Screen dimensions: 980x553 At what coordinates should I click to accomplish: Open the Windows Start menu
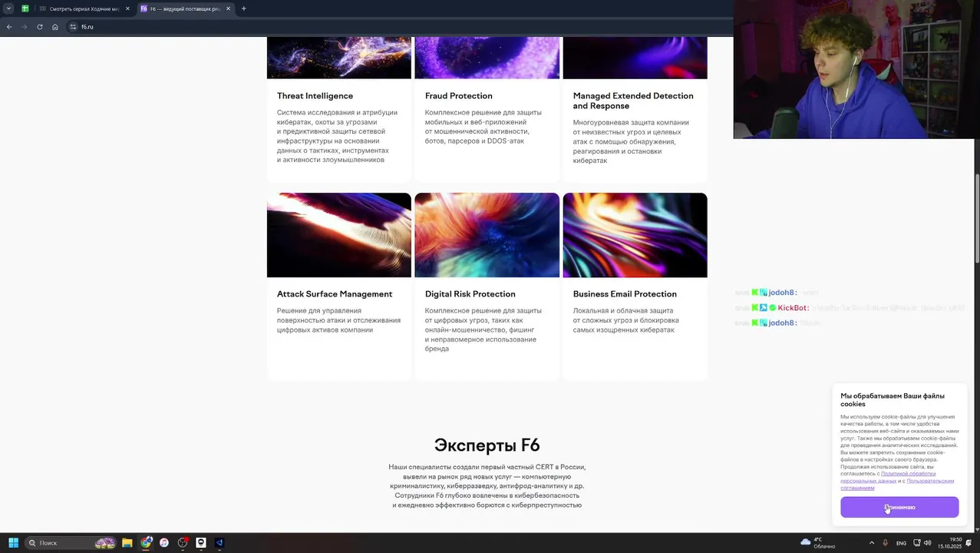click(13, 543)
